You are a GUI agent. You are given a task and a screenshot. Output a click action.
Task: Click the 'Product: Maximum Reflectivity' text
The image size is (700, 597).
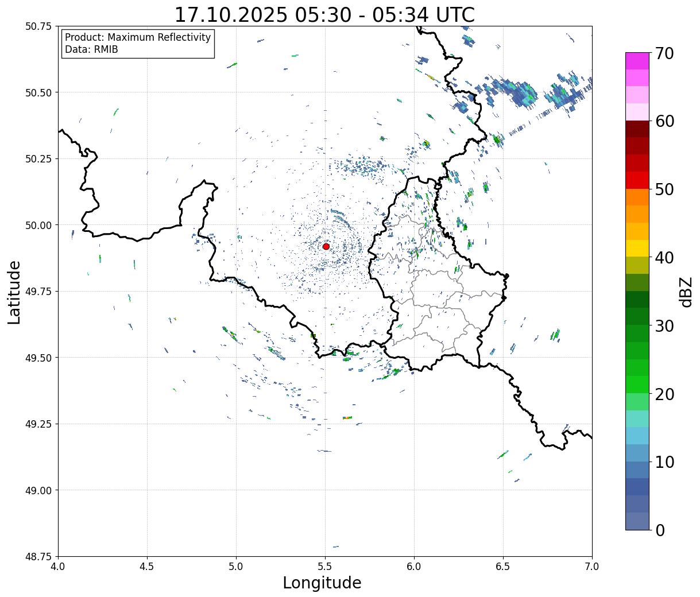(138, 37)
